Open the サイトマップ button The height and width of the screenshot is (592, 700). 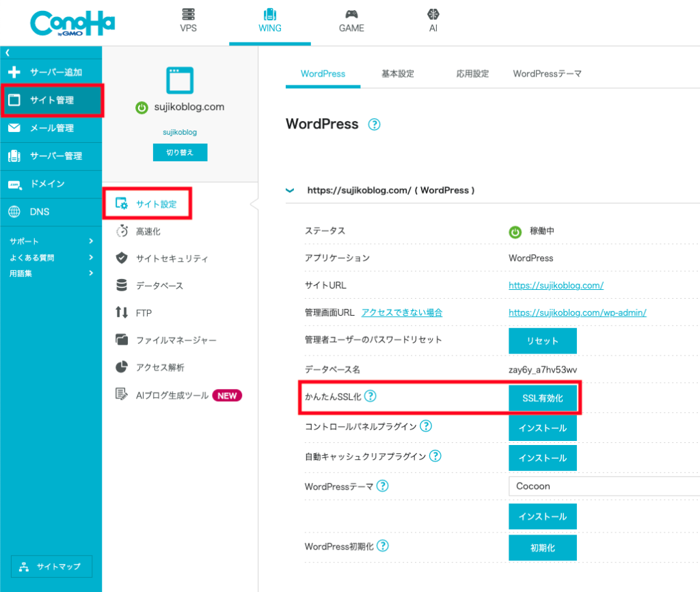pyautogui.click(x=52, y=567)
